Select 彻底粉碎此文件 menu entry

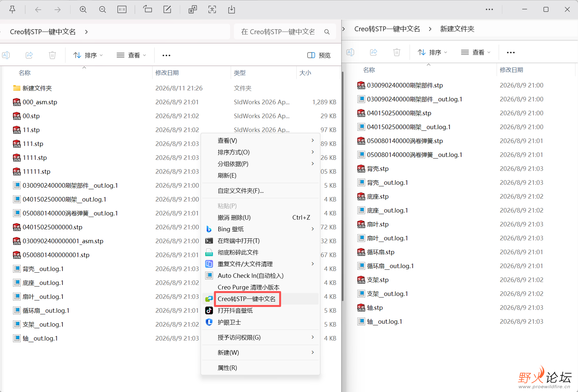coord(260,252)
